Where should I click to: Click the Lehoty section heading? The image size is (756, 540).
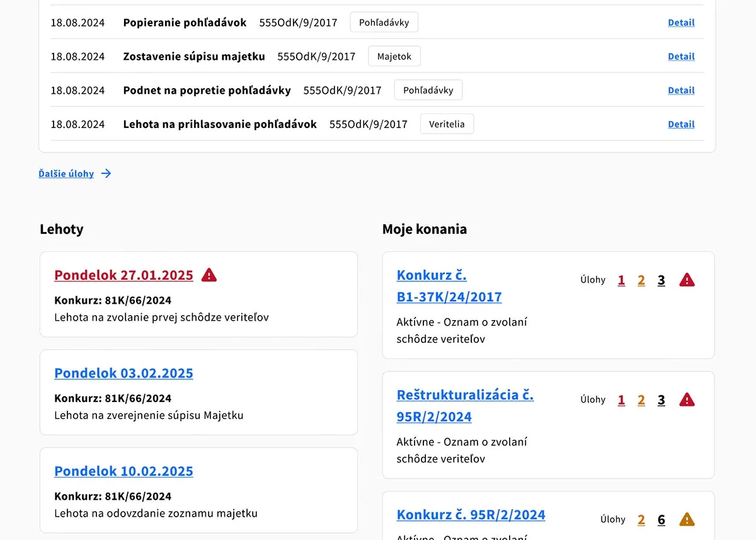[61, 229]
